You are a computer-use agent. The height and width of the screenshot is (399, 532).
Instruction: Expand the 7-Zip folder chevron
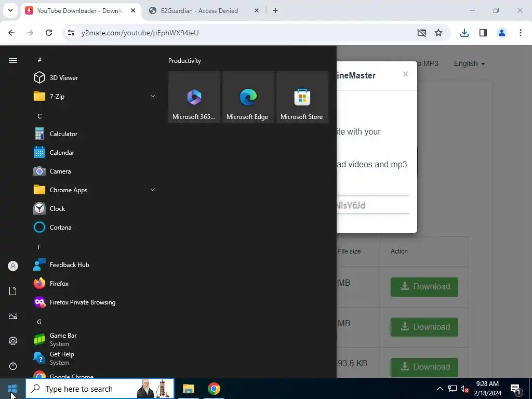[153, 96]
